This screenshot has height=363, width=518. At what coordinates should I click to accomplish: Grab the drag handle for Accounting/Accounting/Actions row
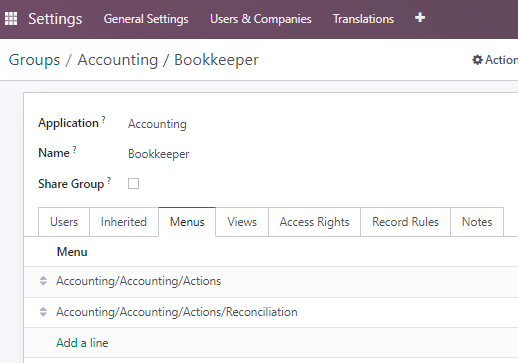pyautogui.click(x=43, y=281)
